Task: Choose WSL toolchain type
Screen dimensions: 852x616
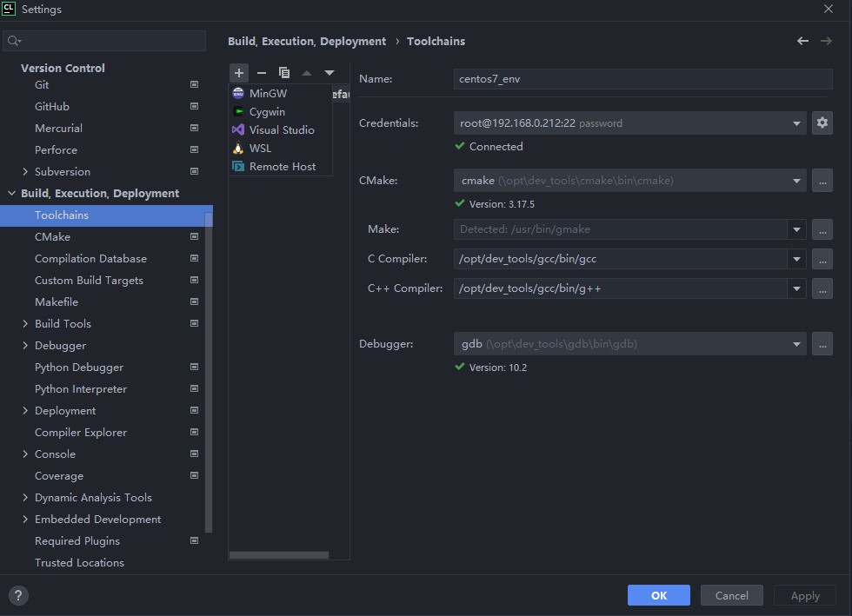Action: (280, 149)
